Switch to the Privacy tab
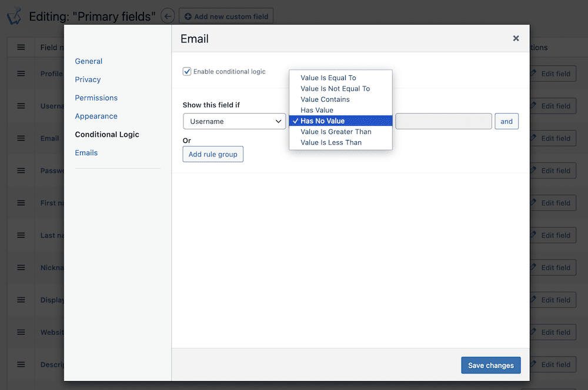This screenshot has height=390, width=588. 88,79
